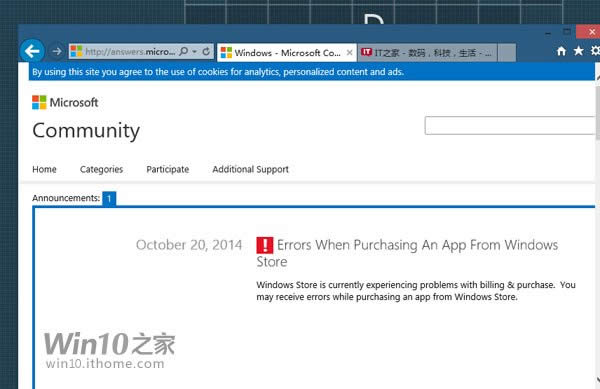Screen dimensions: 600x389
Task: Maximize the browser window
Action: coord(567,32)
